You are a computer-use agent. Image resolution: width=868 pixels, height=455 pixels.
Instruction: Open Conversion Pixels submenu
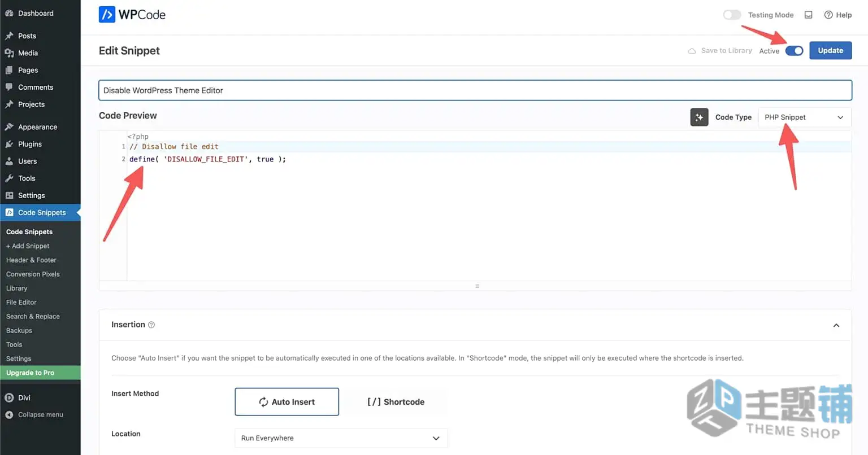point(33,274)
